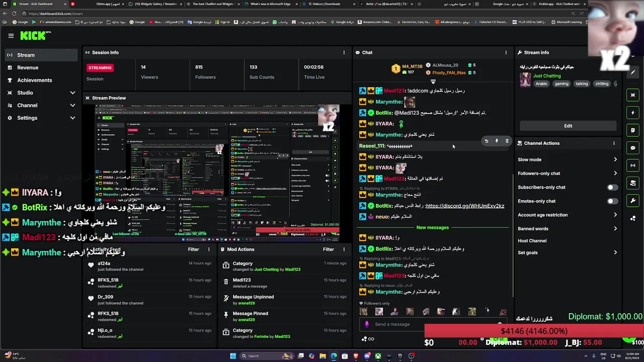Screen dimensions: 644x362
Task: Open Discord from the taskbar
Action: point(367,356)
